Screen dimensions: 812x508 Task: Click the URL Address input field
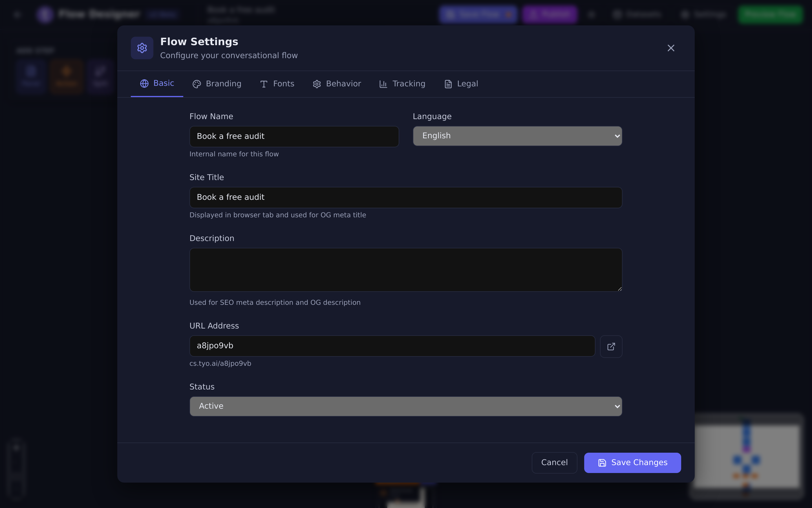pos(392,346)
